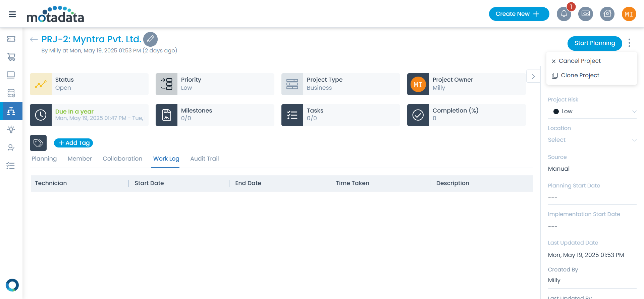Click the Created By value Milly
644x299 pixels.
click(x=554, y=280)
